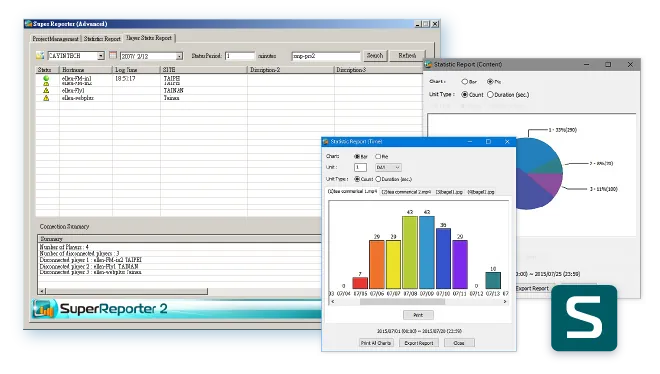
Task: Click the TAINAN site cell
Action: (173, 90)
